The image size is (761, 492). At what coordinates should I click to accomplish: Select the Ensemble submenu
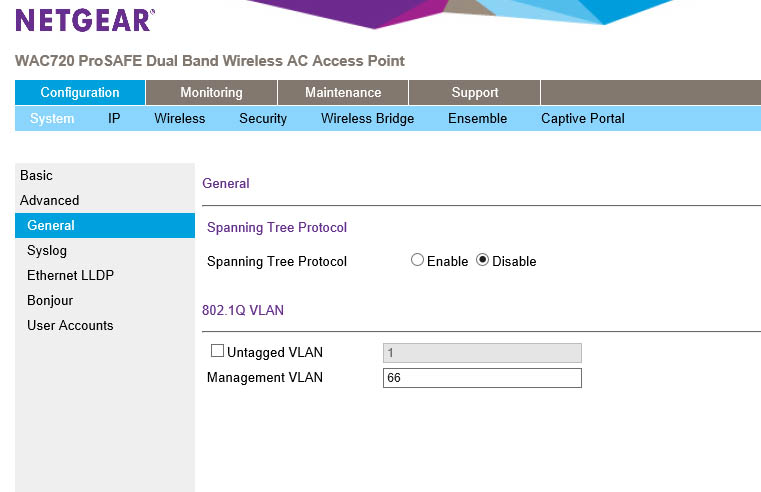[478, 118]
